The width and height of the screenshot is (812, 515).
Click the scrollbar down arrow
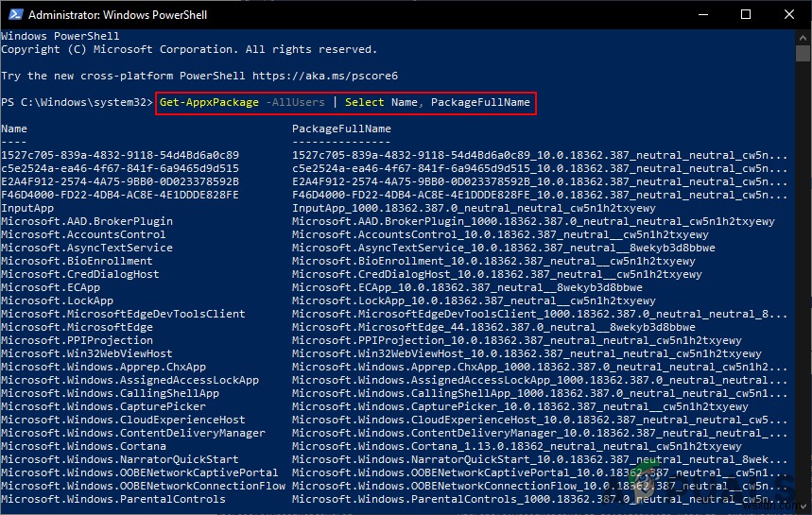[803, 506]
